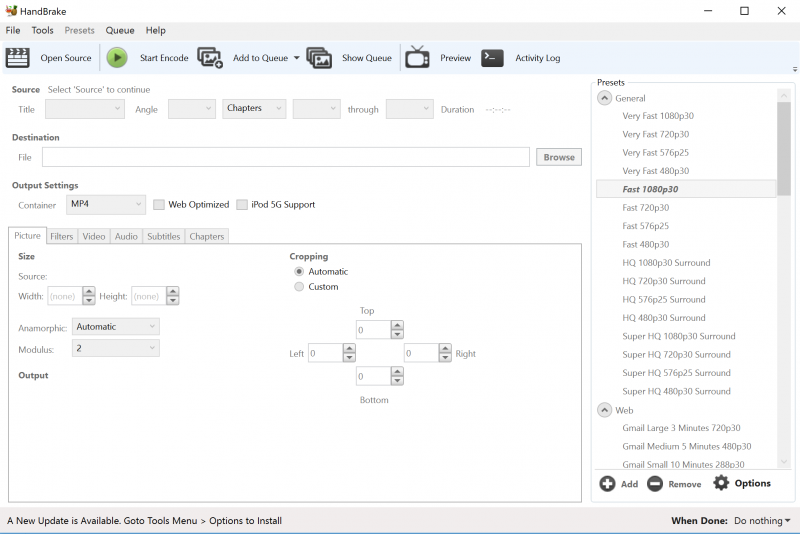The height and width of the screenshot is (534, 800).
Task: Select the Super HQ 720p30 Surround preset
Action: click(x=676, y=354)
